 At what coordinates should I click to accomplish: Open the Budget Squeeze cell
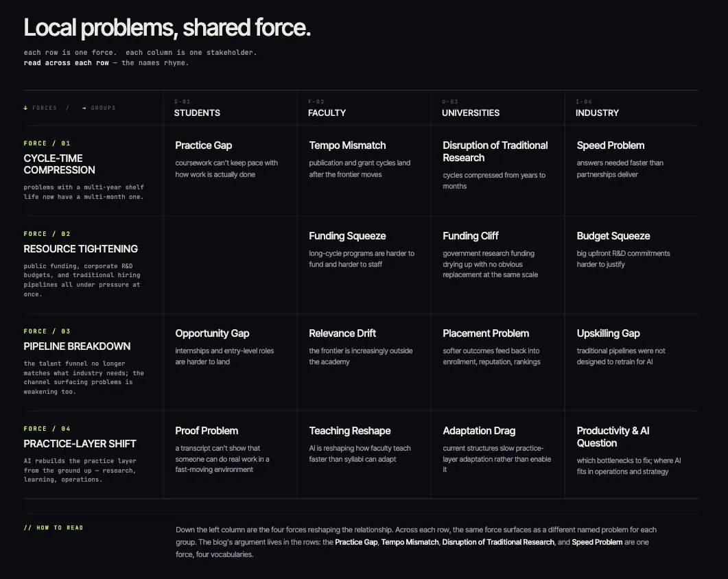(631, 265)
